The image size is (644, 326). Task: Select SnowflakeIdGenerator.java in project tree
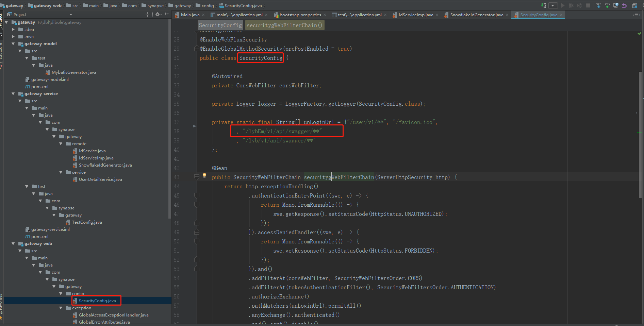(102, 165)
